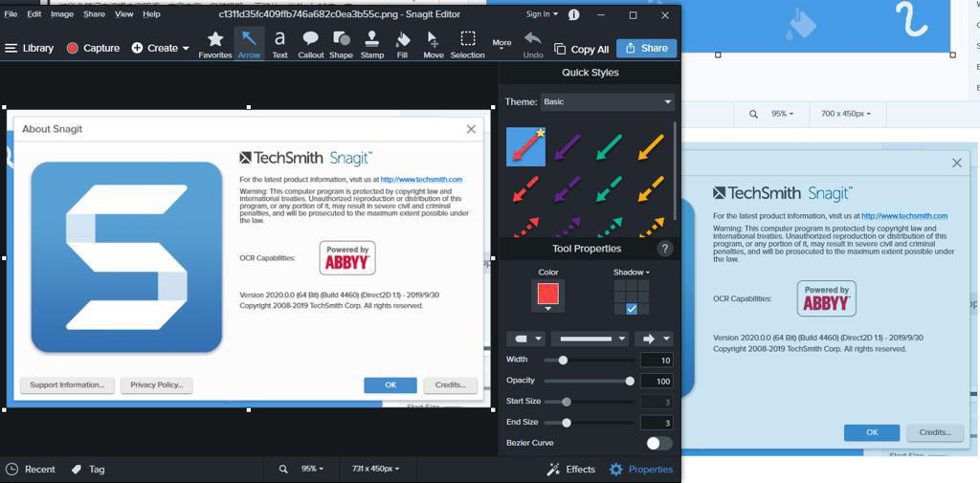Open the 95% zoom dropdown in Snagit Editor
Viewport: 980px width, 483px height.
(313, 470)
